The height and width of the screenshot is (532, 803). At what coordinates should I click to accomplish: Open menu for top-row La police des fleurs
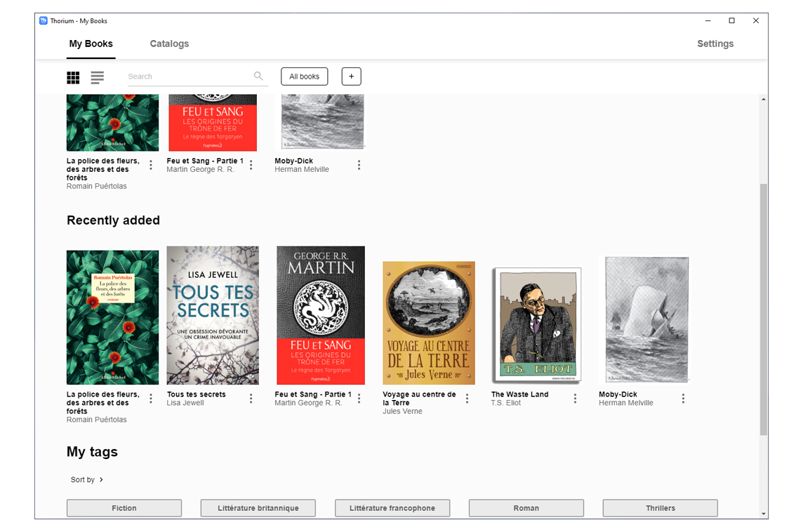click(x=150, y=165)
